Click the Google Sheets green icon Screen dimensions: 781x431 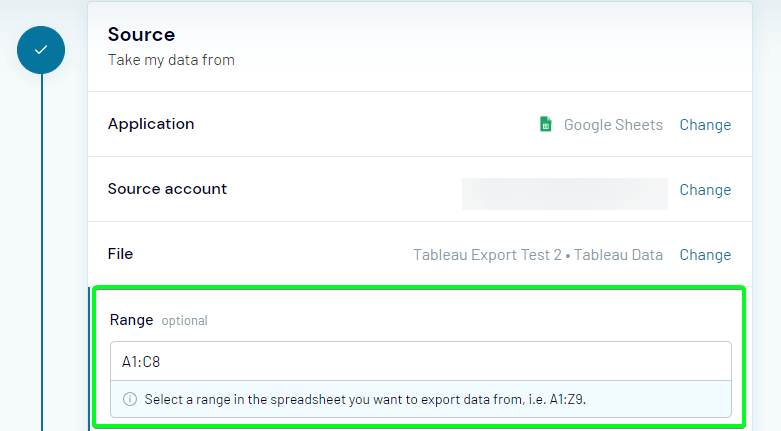pos(546,124)
